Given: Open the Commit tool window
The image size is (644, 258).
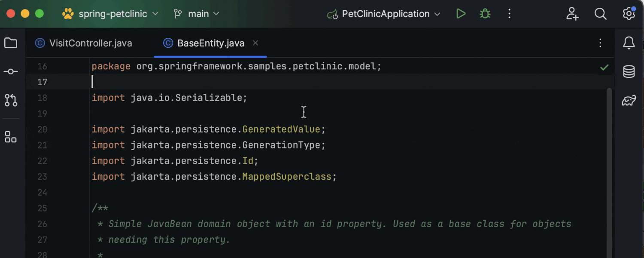Looking at the screenshot, I should click(11, 71).
